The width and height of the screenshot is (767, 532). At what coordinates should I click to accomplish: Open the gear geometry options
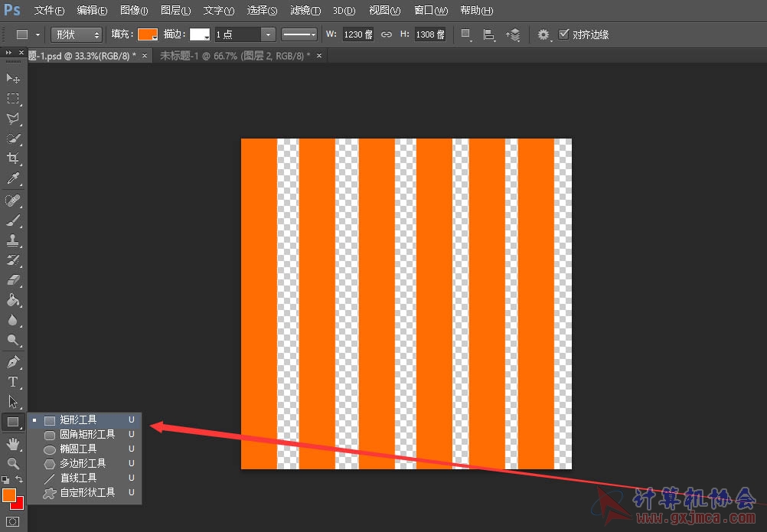[x=543, y=34]
